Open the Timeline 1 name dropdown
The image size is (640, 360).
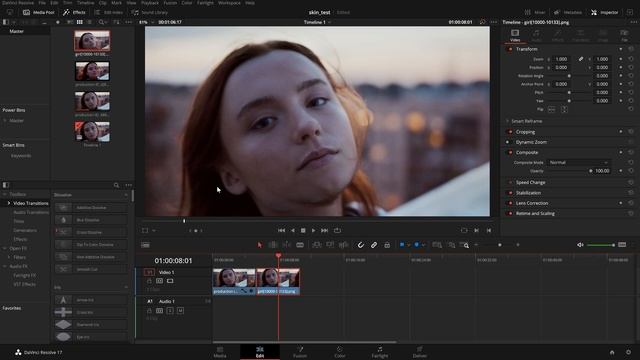(x=317, y=22)
